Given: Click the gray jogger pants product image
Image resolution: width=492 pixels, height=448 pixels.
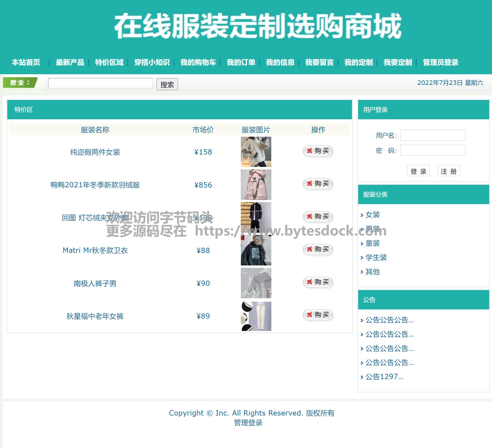Looking at the screenshot, I should (256, 283).
